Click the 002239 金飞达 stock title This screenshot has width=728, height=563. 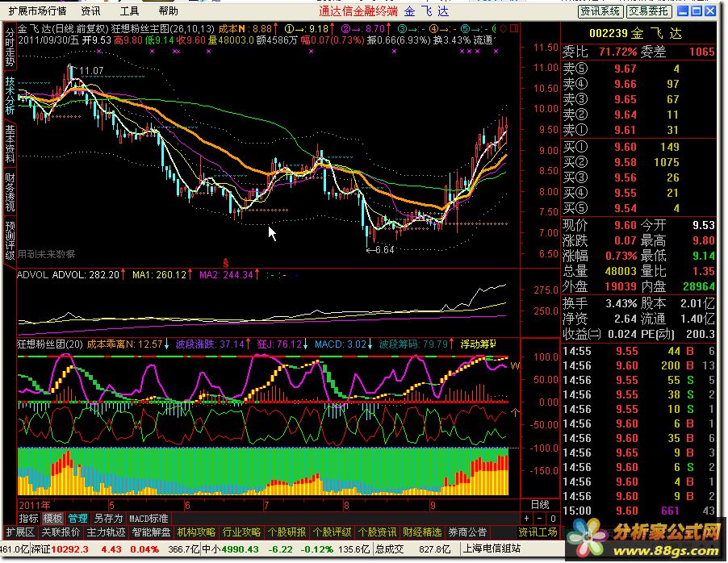click(635, 33)
